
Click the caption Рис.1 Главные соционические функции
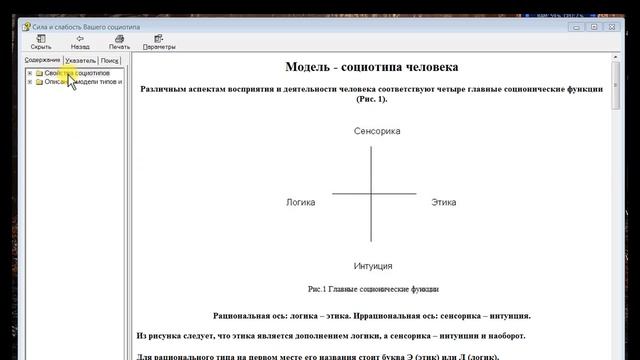tap(373, 289)
